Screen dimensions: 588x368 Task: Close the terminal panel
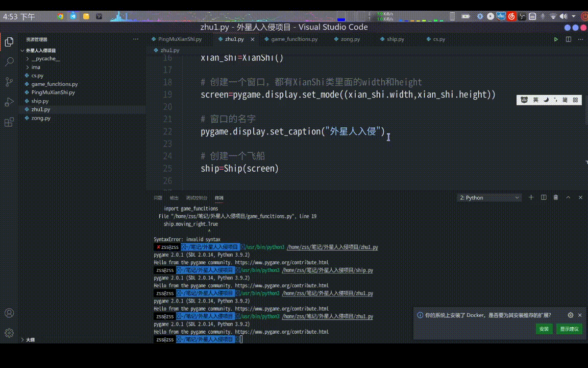pyautogui.click(x=580, y=197)
